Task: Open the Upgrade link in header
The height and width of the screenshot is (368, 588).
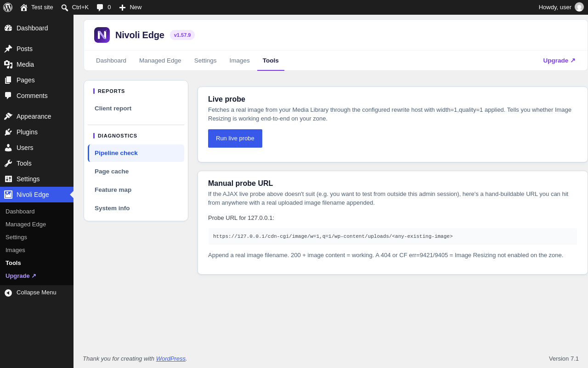Action: [x=559, y=60]
